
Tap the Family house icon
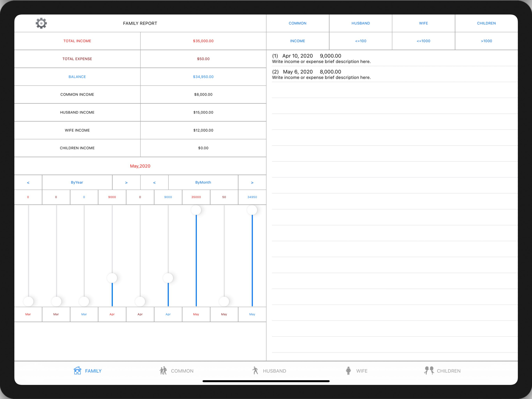click(x=78, y=371)
